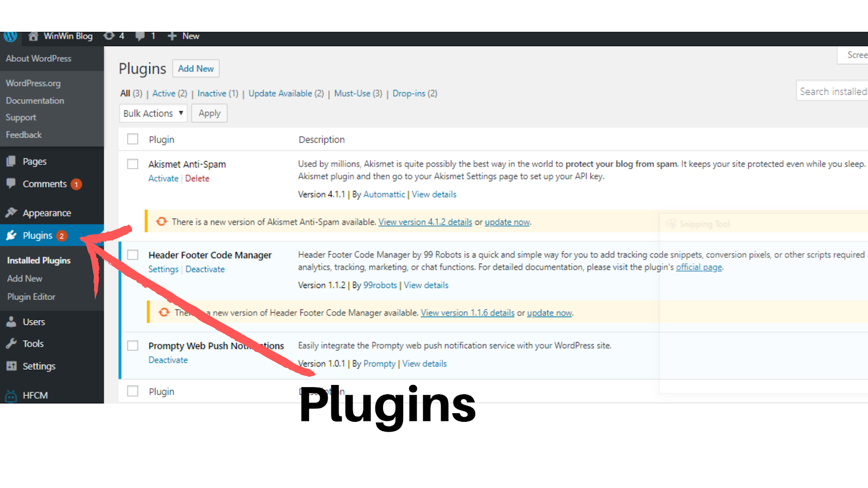Viewport: 868px width, 488px height.
Task: Open Documentation in sidebar menu
Action: [x=35, y=100]
